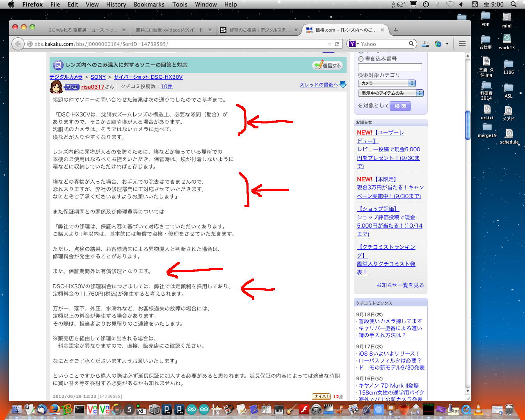Reload the page with the refresh icon
The width and height of the screenshot is (525, 420).
click(337, 44)
